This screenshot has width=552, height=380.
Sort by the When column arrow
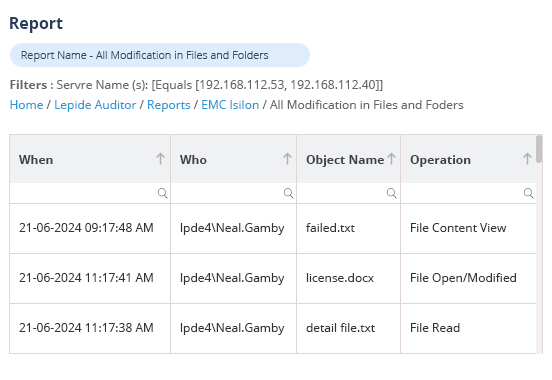[x=161, y=159]
